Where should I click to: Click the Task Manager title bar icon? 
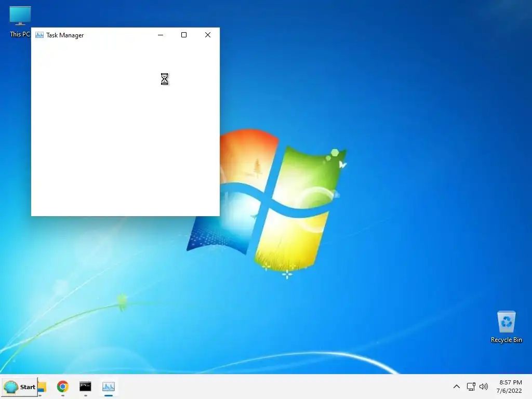[x=39, y=35]
